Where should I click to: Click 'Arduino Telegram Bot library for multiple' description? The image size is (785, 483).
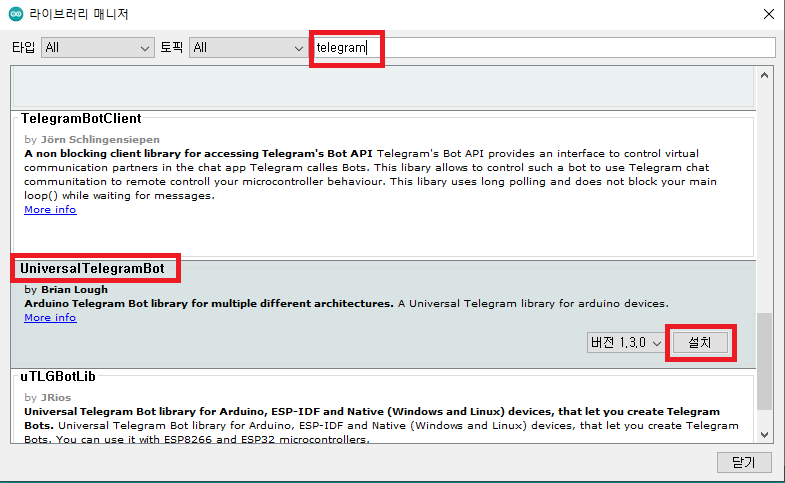point(209,304)
